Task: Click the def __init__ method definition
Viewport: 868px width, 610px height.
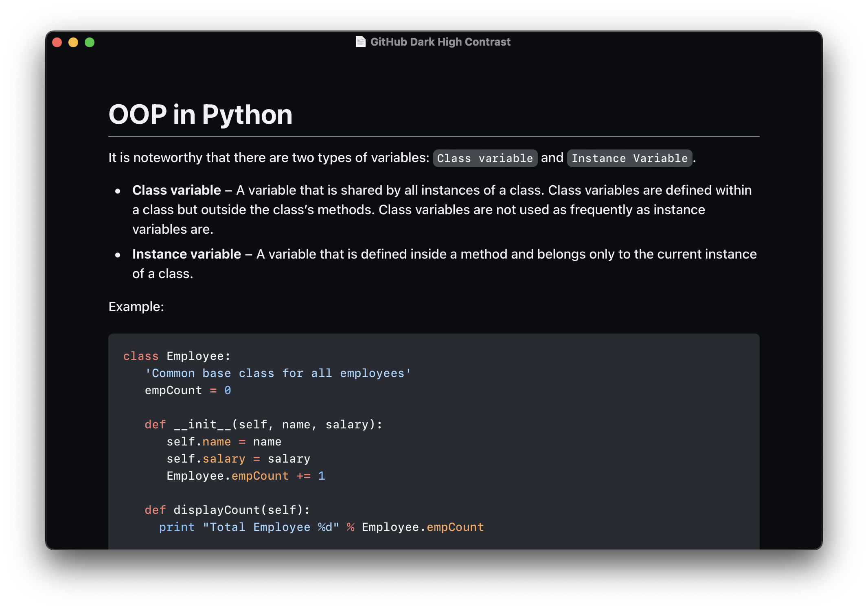Action: (263, 425)
